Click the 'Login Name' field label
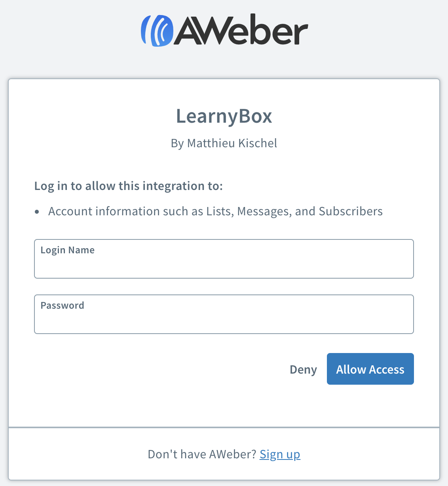Screen dimensions: 448x486 pyautogui.click(x=68, y=250)
